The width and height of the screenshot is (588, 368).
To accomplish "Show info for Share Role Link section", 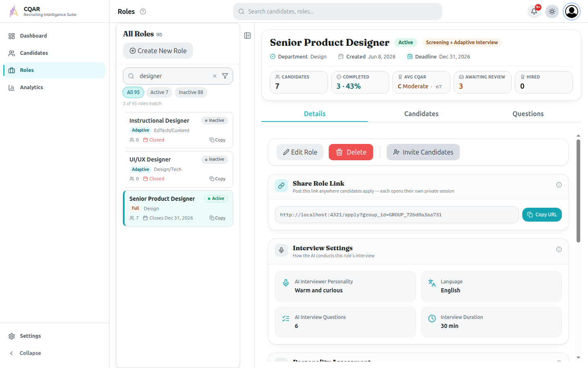I will click(559, 185).
